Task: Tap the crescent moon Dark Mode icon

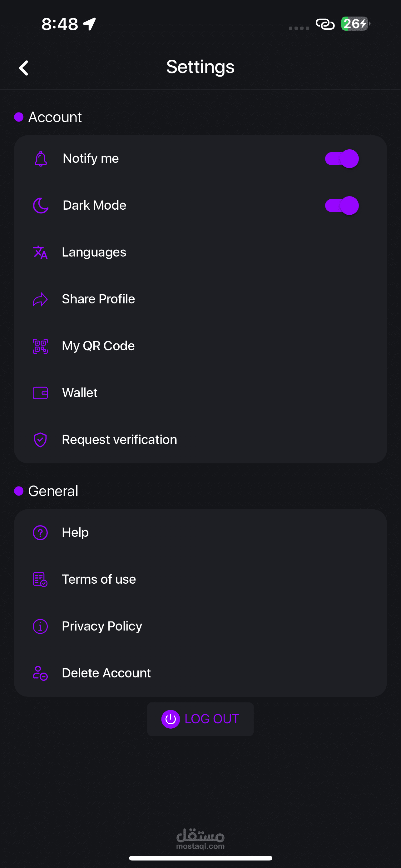Action: (40, 205)
